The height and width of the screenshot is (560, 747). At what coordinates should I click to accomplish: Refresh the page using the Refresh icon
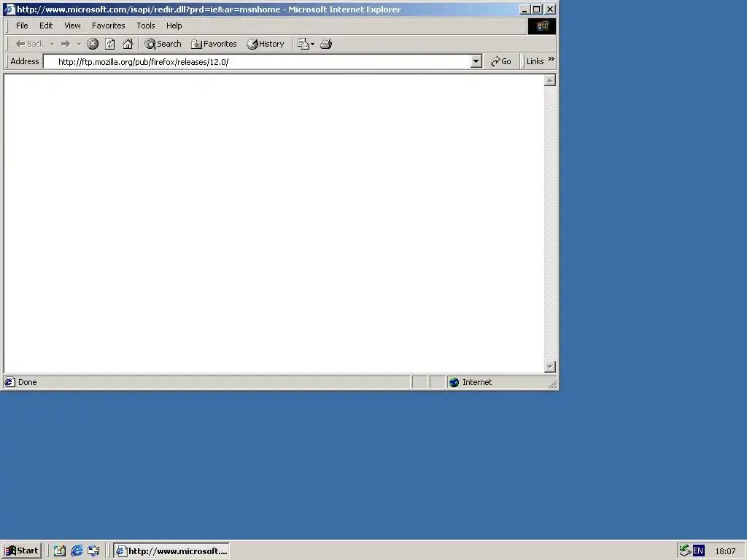[110, 44]
